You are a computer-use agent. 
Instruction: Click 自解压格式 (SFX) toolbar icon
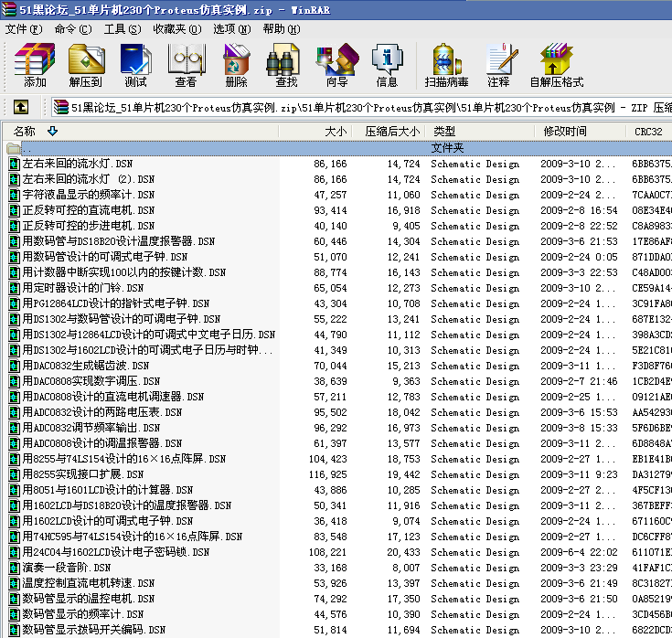[557, 65]
